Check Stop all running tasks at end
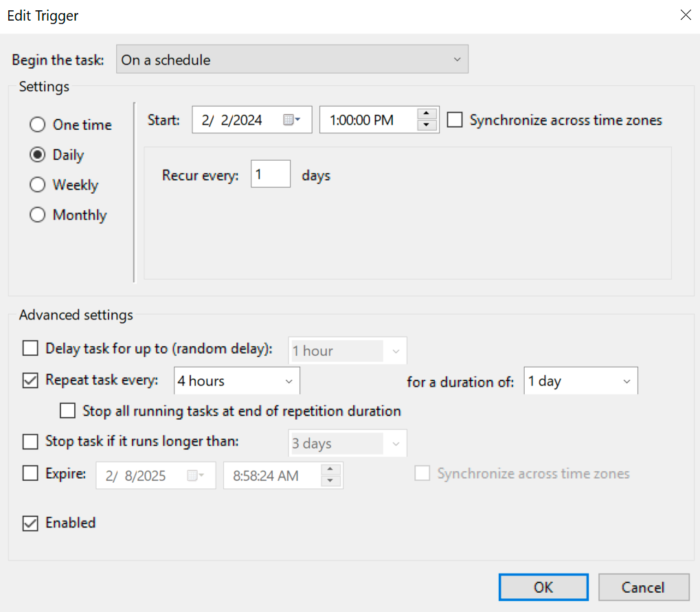The image size is (700, 612). (x=67, y=411)
